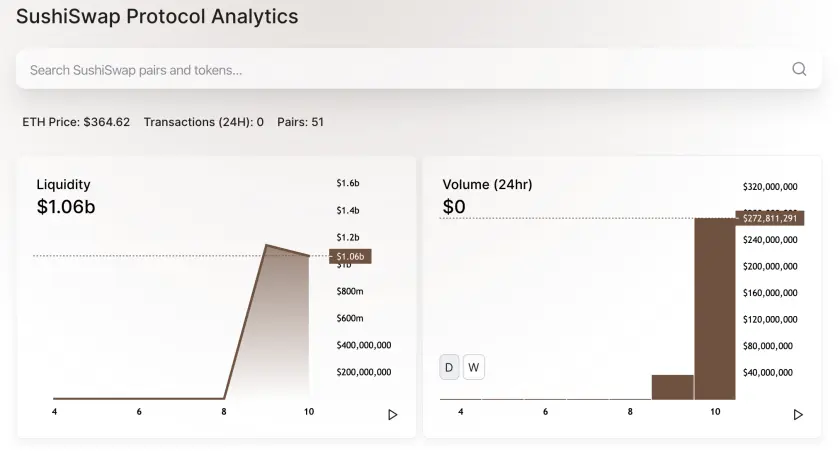Select the ETH Price $364.62 stat

76,122
